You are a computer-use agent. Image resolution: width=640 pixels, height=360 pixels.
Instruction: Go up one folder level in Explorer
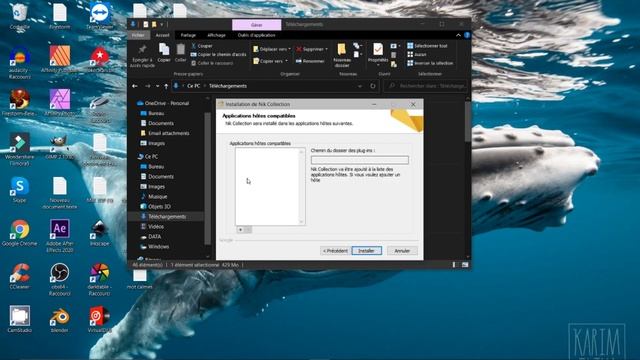click(166, 86)
